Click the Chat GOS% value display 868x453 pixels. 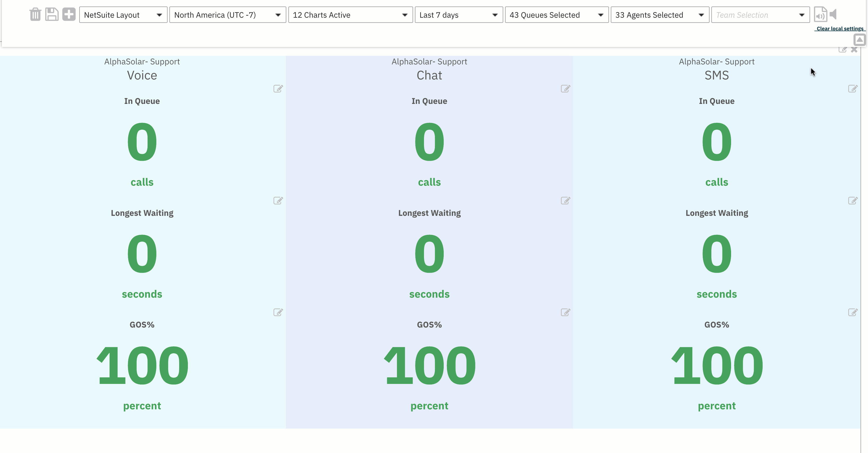[x=429, y=365]
